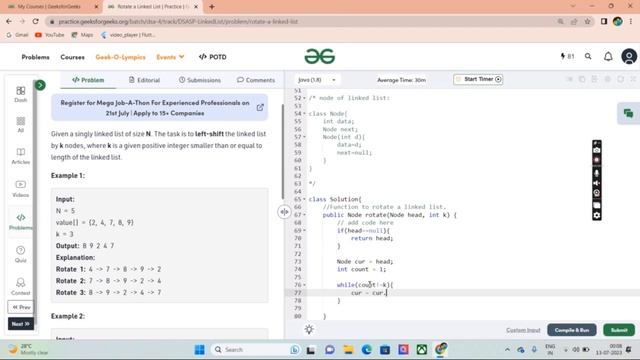This screenshot has height=360, width=640.
Task: Open recorder settings gear icon
Action: pyautogui.click(x=597, y=215)
